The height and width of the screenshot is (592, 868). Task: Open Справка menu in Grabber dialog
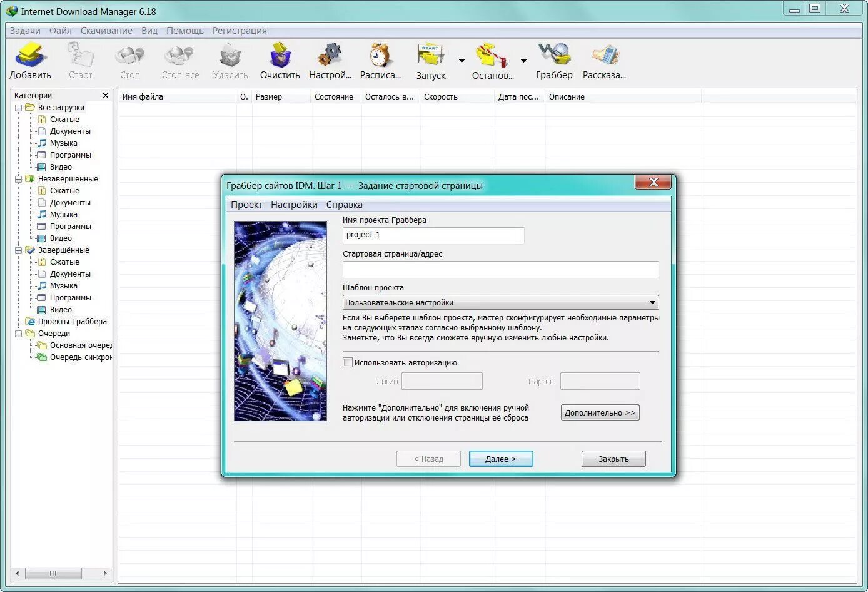click(x=345, y=205)
